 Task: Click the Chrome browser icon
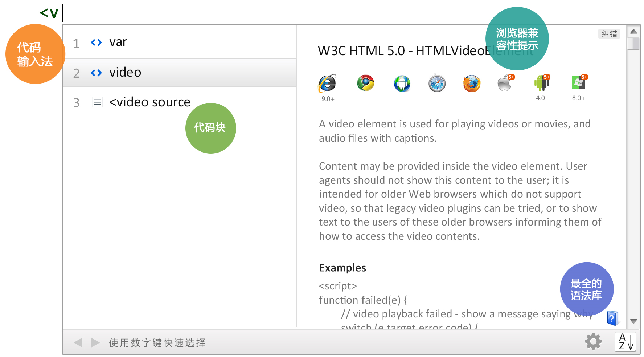point(365,83)
